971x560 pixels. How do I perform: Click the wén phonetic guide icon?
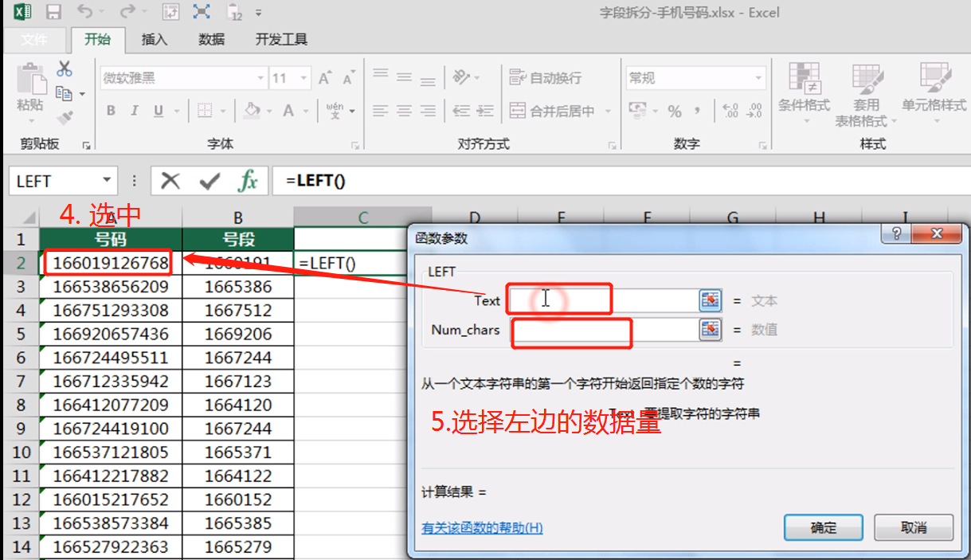pos(335,111)
